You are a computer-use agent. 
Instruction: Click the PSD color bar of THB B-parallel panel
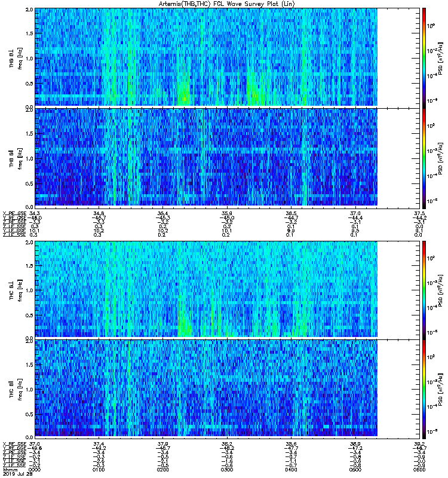point(424,158)
